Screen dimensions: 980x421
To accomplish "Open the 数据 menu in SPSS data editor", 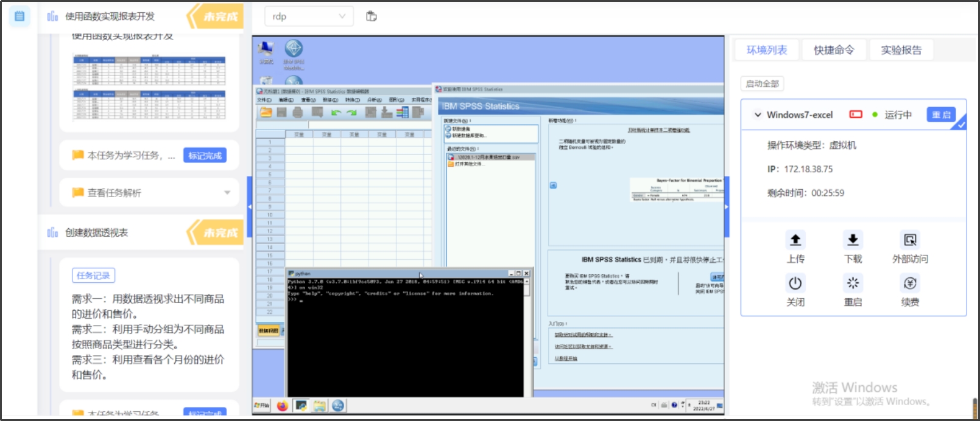I will pyautogui.click(x=330, y=100).
